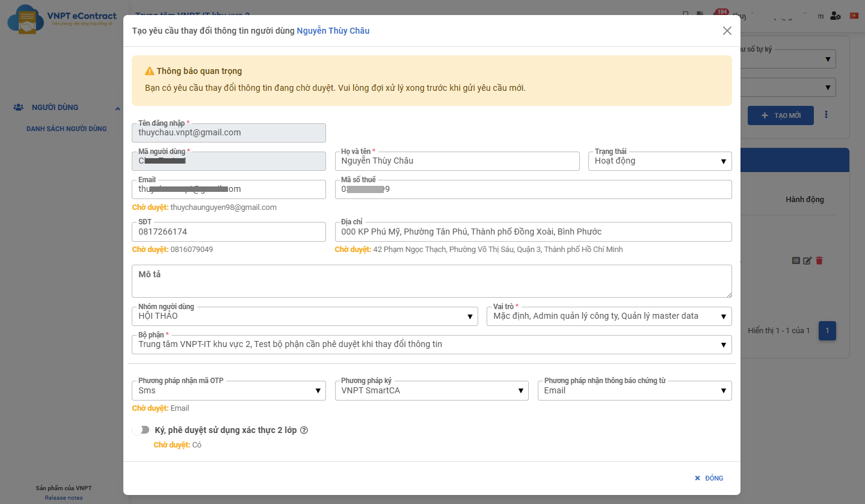This screenshot has height=504, width=865.
Task: Click the Email input field
Action: coord(229,189)
